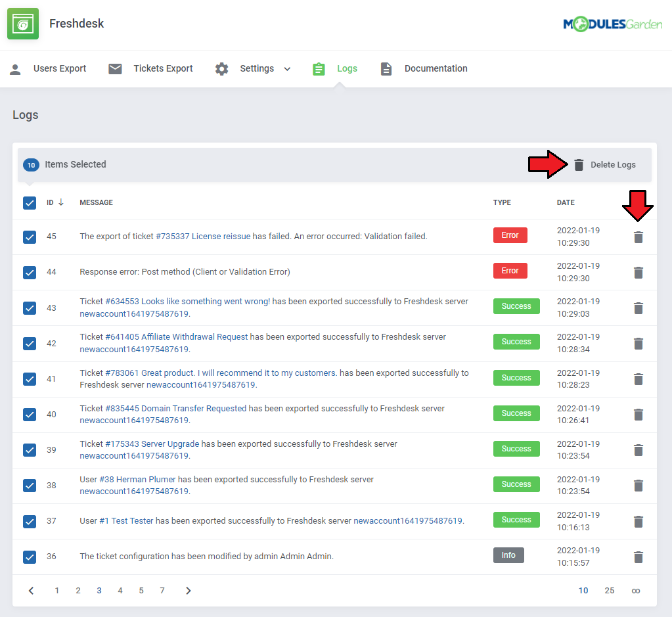Viewport: 672px width, 617px height.
Task: Sort by ID using the arrow icon
Action: tap(61, 202)
